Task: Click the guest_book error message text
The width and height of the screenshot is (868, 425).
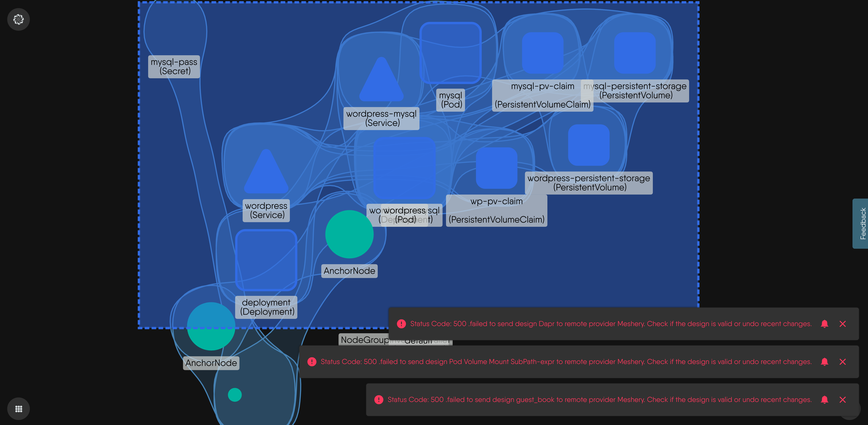Action: 599,400
